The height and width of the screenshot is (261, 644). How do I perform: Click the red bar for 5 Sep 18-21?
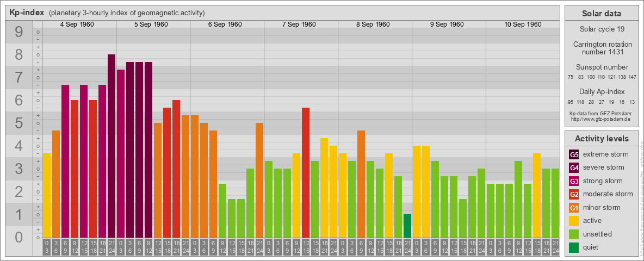176,169
